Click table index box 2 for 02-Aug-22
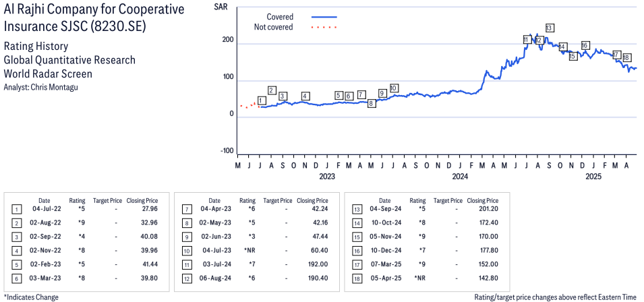 (x=16, y=224)
